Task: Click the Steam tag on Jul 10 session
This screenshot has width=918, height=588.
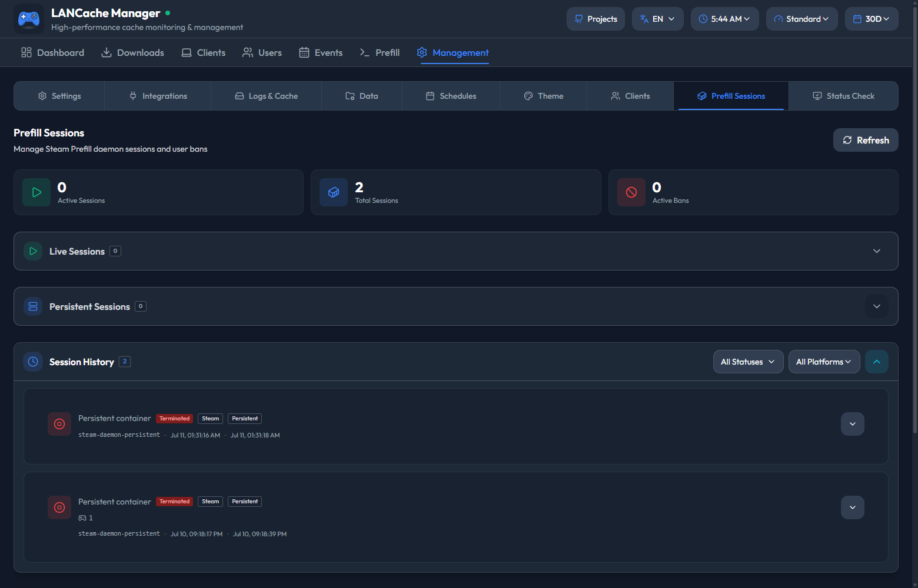Action: pos(210,502)
